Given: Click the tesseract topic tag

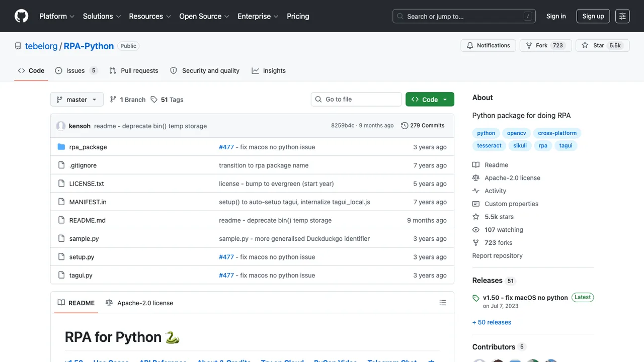Looking at the screenshot, I should [489, 146].
